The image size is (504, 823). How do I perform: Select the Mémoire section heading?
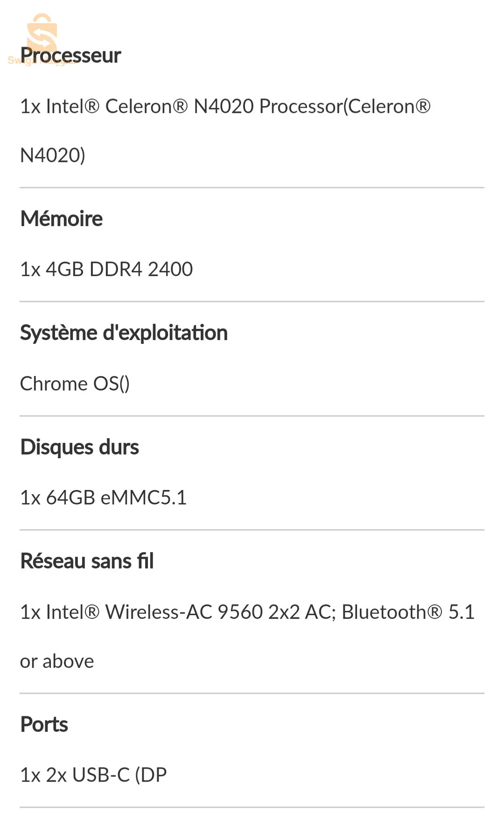click(x=62, y=219)
